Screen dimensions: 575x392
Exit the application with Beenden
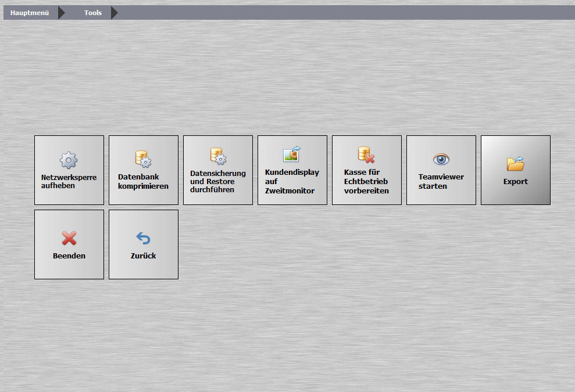pos(69,244)
